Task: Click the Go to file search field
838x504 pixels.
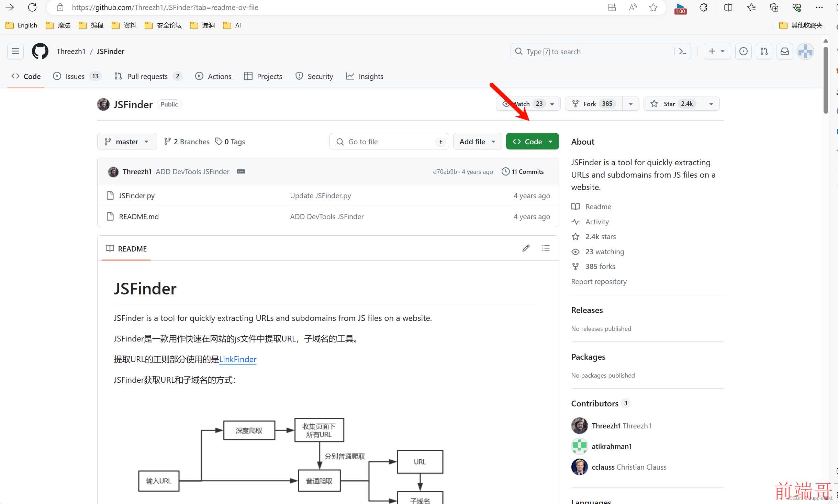Action: point(389,142)
